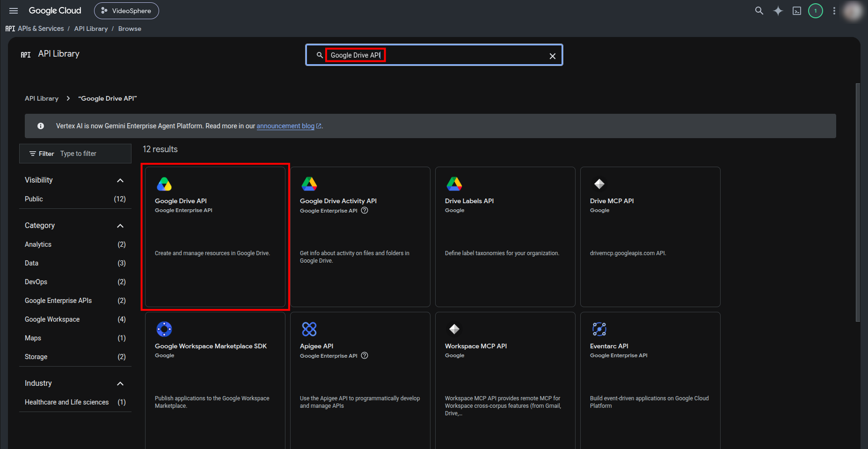
Task: Open the Drive Labels API card
Action: tap(505, 237)
